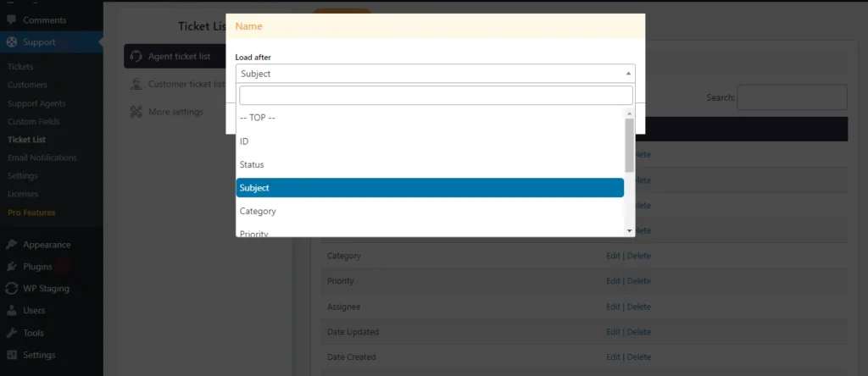The width and height of the screenshot is (868, 376).
Task: Click the WP Staging refresh icon
Action: coord(11,288)
